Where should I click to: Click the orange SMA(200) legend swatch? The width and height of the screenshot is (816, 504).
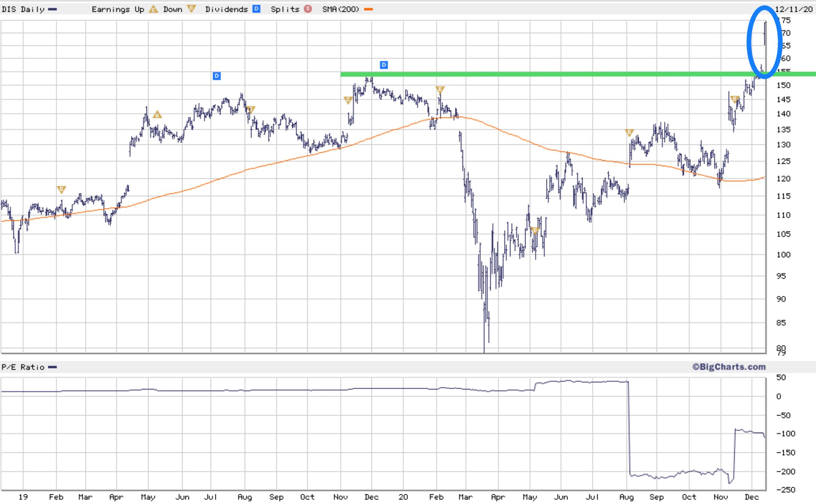(368, 9)
